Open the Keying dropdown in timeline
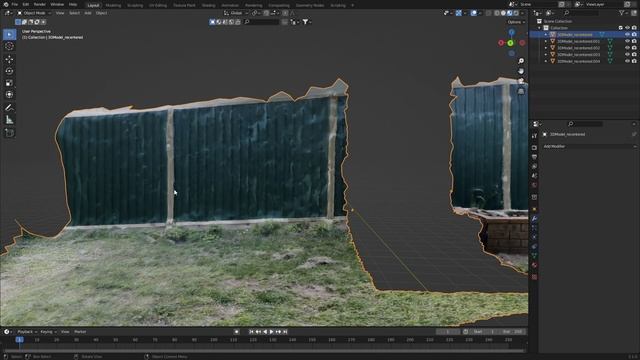Screen dimensions: 640x360 click(48, 332)
